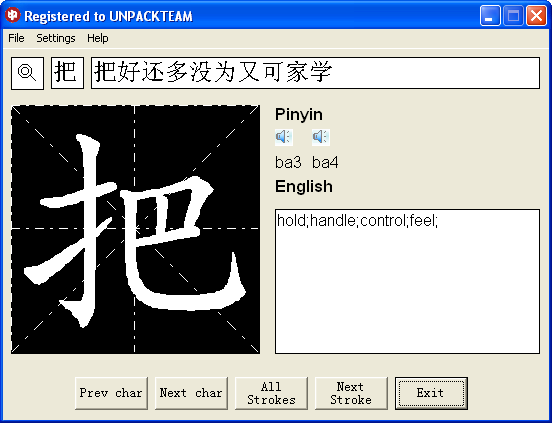Close the window with the X button
Viewport: 552px width, 423px height.
pos(536,16)
